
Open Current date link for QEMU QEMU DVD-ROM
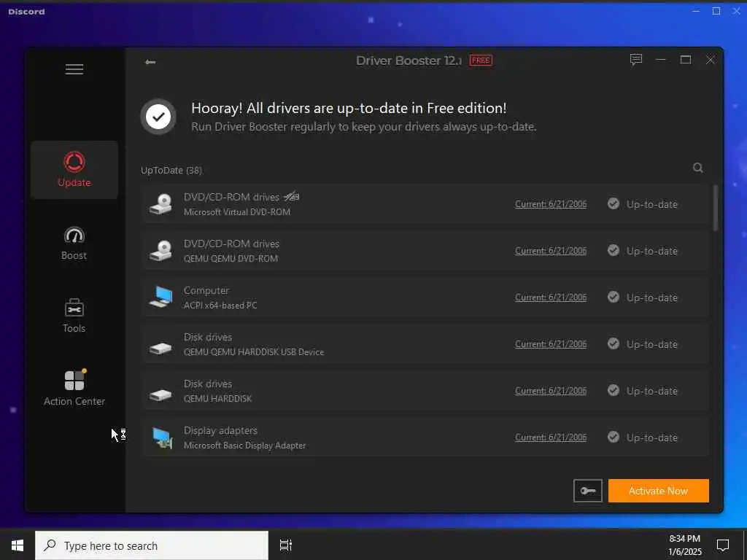[x=551, y=251]
